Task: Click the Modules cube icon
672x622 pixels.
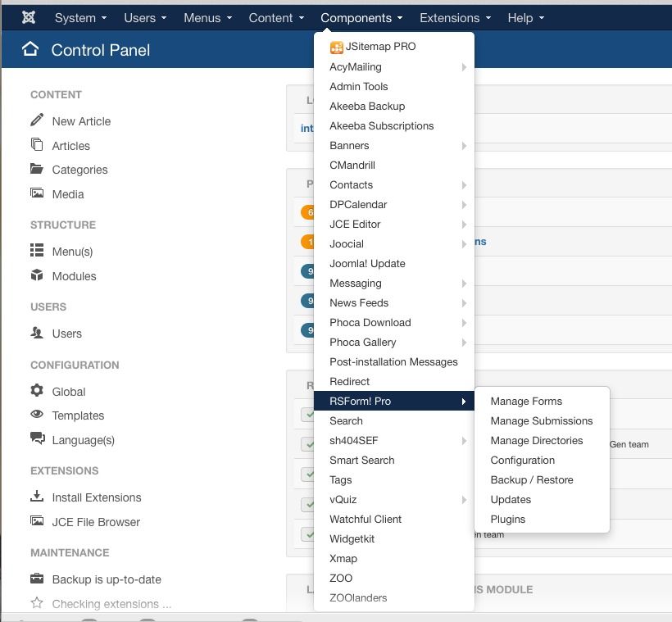Action: [x=37, y=275]
